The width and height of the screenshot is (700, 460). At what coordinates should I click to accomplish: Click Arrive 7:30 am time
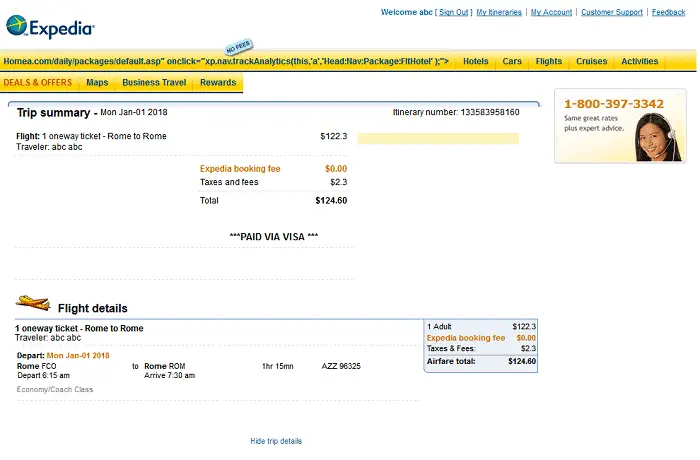(x=170, y=376)
